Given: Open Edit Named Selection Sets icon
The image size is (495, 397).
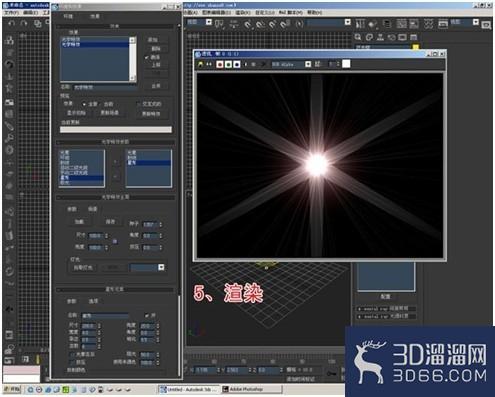Looking at the screenshot, I should (299, 24).
